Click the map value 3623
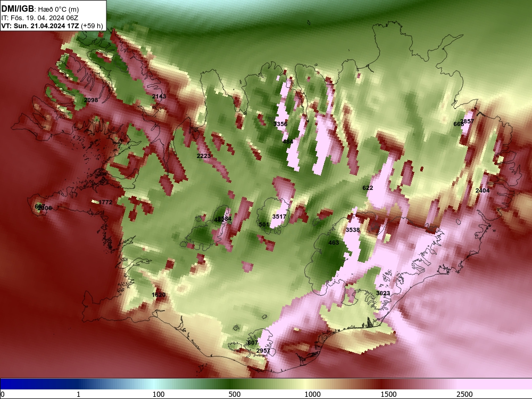532x399 pixels. click(383, 293)
